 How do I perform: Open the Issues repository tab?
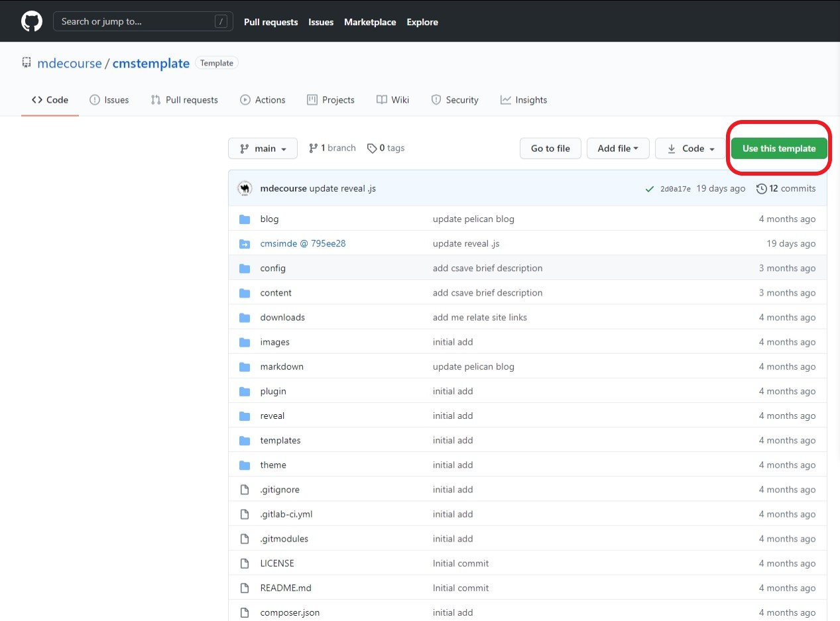click(x=109, y=100)
